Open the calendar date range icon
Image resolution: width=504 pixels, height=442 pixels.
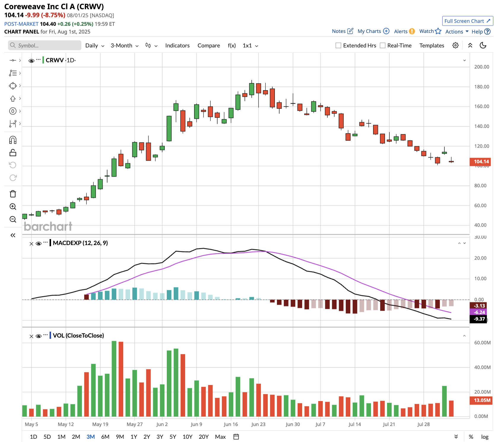tap(236, 436)
